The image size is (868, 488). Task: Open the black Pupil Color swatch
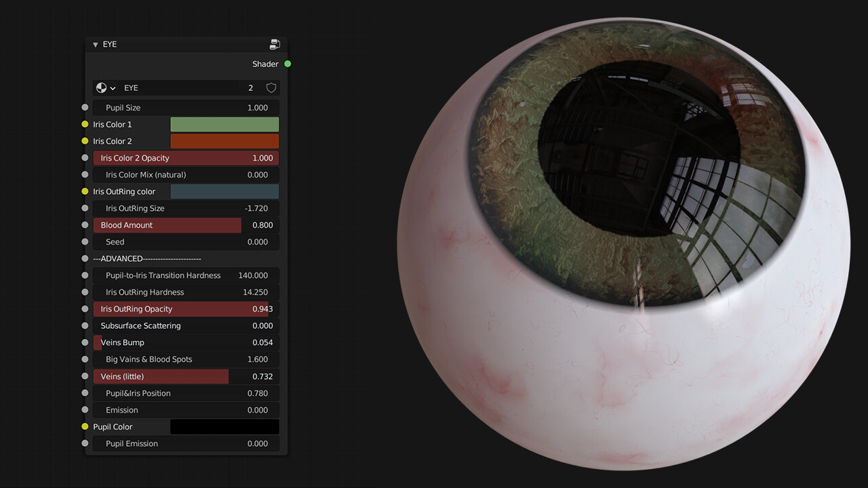tap(224, 426)
